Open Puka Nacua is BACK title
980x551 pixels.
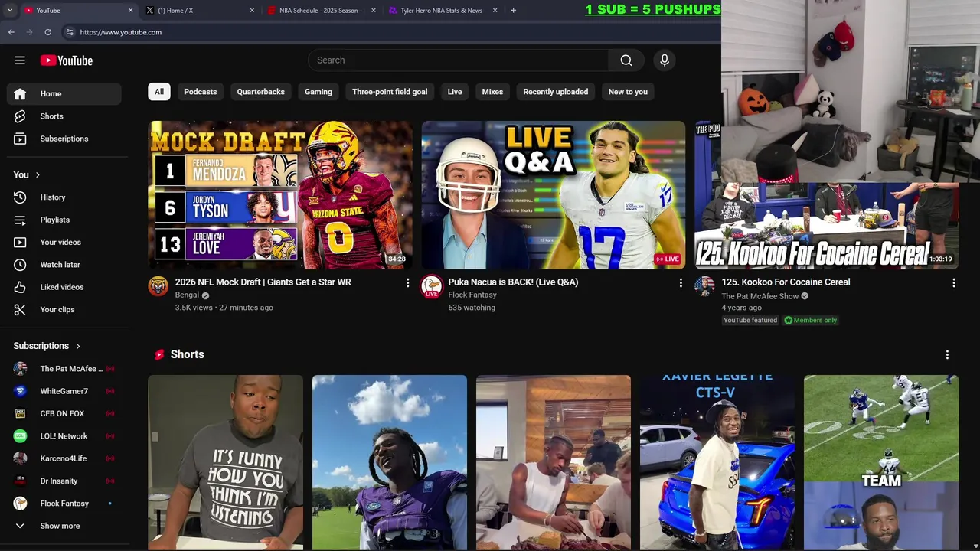pos(513,282)
